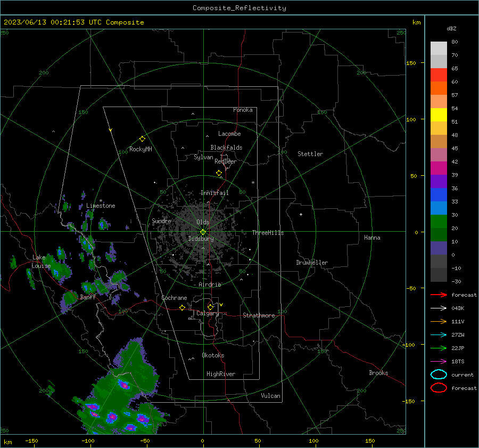
Task: Click the km unit label at top right
Action: pyautogui.click(x=416, y=22)
